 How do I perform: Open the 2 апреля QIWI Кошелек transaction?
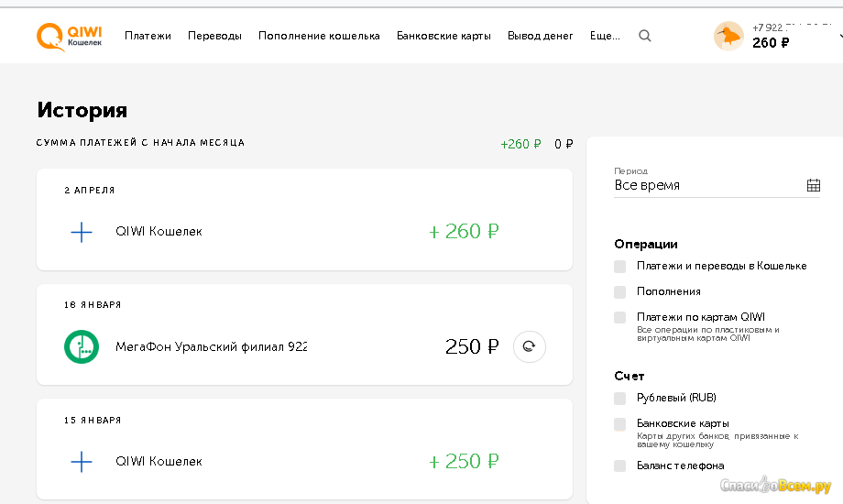(304, 219)
